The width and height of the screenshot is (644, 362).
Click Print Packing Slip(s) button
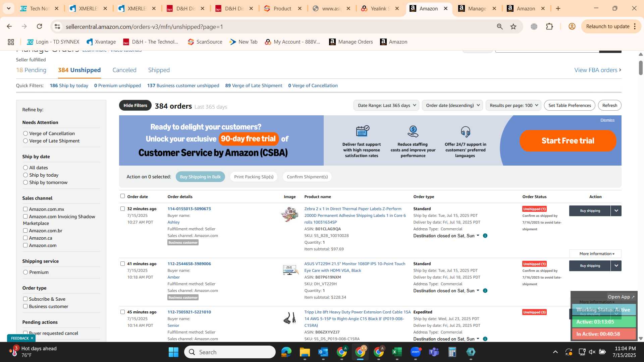coord(254,177)
